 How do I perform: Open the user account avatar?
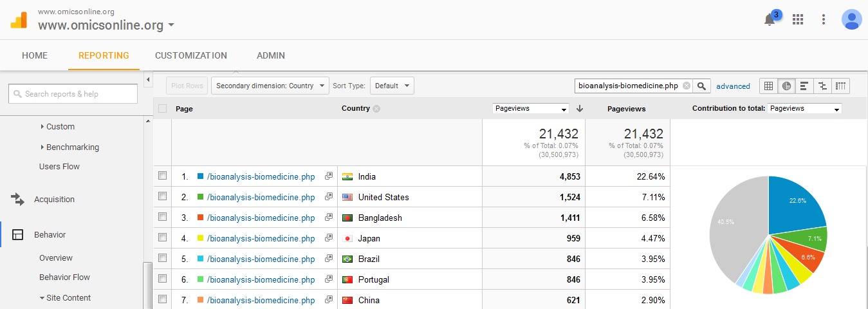[851, 19]
